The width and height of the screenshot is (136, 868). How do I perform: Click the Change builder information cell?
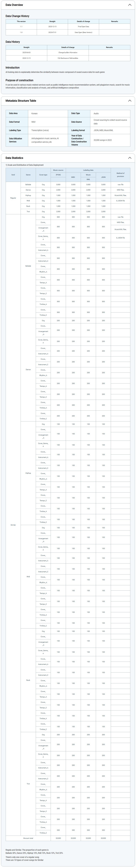[x=68, y=53]
